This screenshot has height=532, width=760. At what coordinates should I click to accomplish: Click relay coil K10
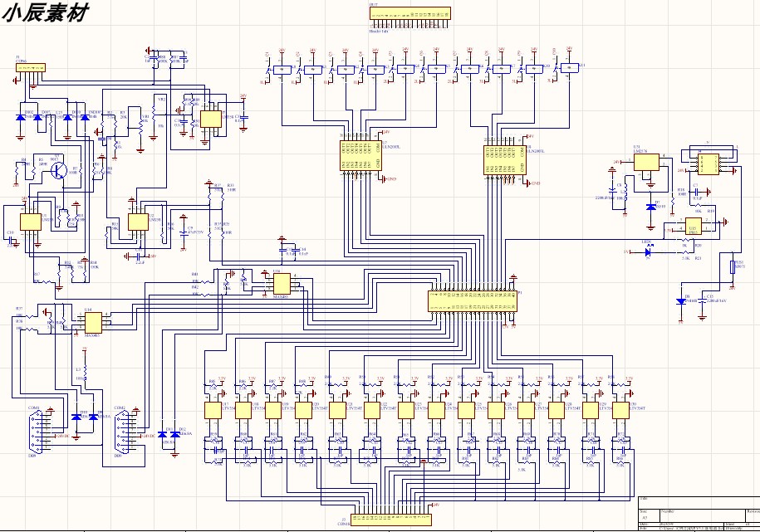coord(534,69)
